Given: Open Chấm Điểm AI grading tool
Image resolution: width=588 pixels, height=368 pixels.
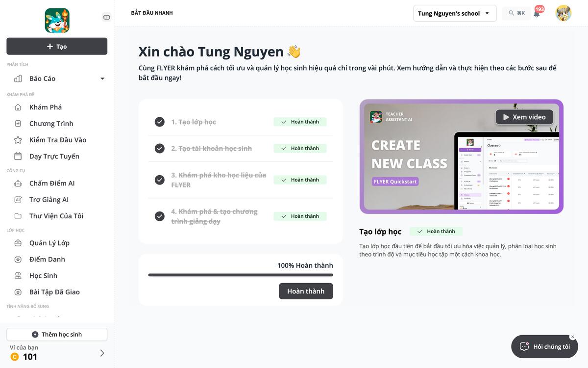Looking at the screenshot, I should 57,183.
